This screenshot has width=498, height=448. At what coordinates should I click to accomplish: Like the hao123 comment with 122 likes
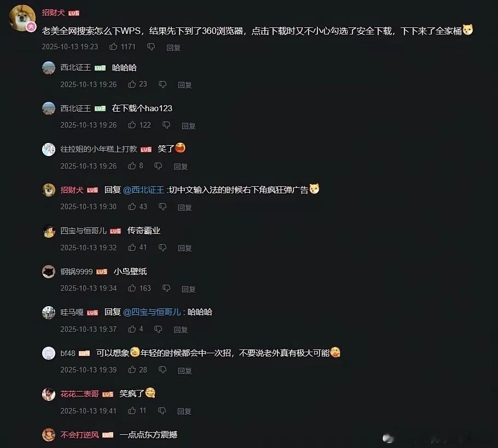click(x=132, y=125)
